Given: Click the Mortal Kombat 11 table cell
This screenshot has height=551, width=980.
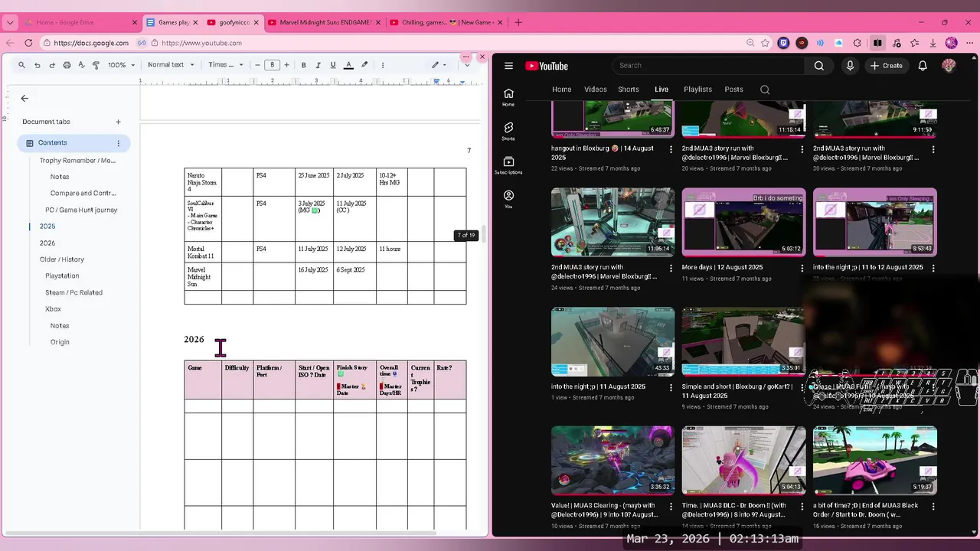Looking at the screenshot, I should tap(203, 252).
